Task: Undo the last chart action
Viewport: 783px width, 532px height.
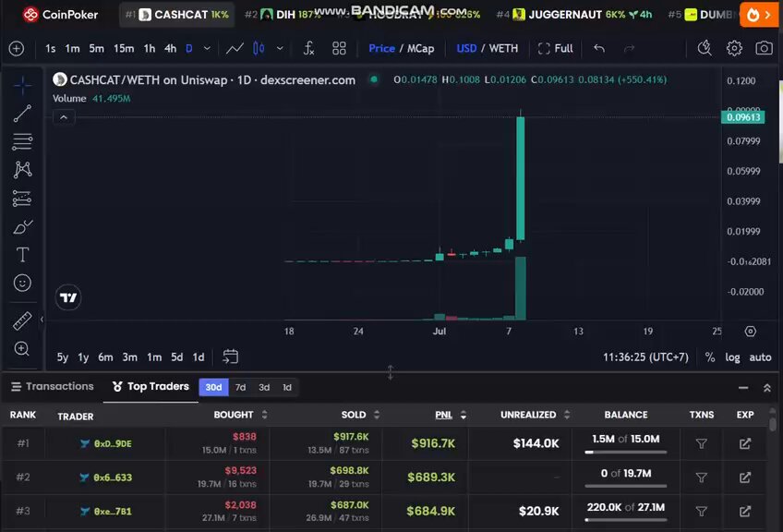Action: [x=599, y=48]
